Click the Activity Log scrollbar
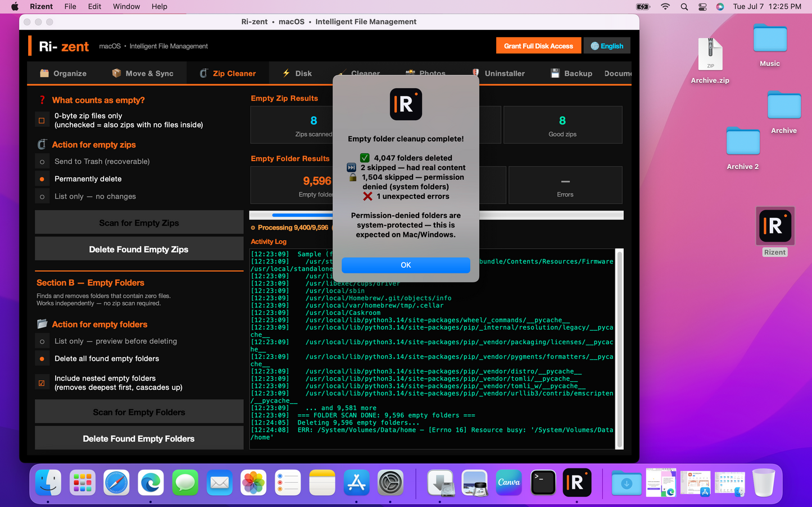812x507 pixels. point(619,348)
